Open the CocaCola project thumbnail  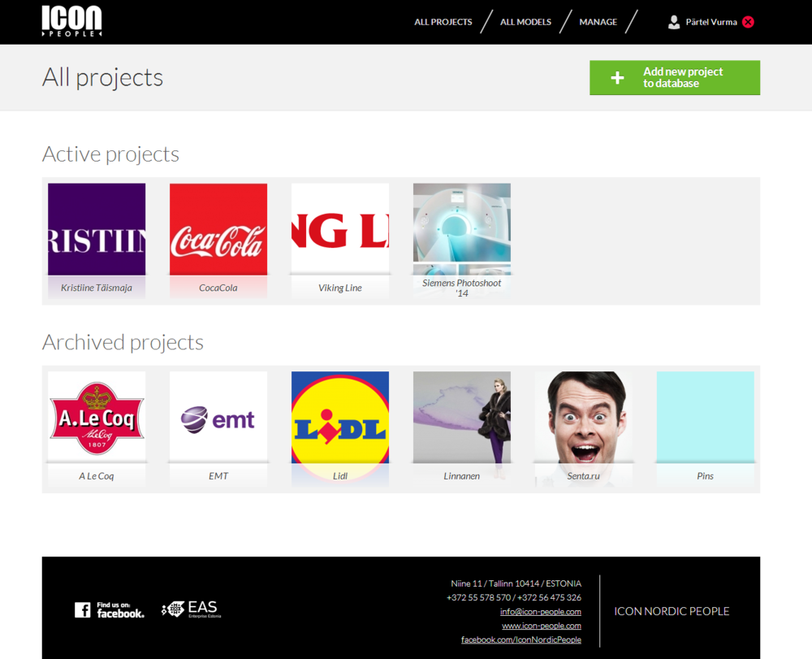(x=218, y=229)
